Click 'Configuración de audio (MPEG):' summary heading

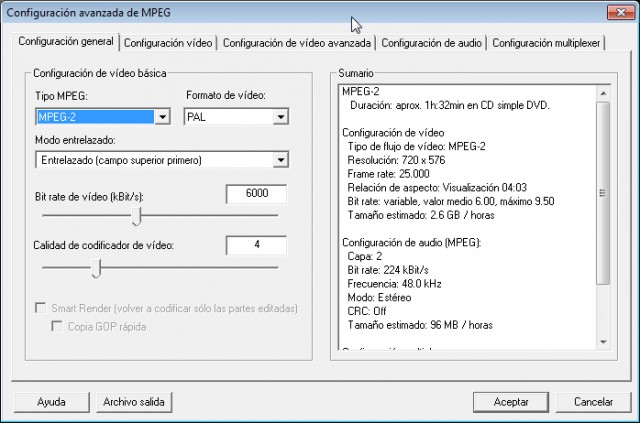[411, 243]
